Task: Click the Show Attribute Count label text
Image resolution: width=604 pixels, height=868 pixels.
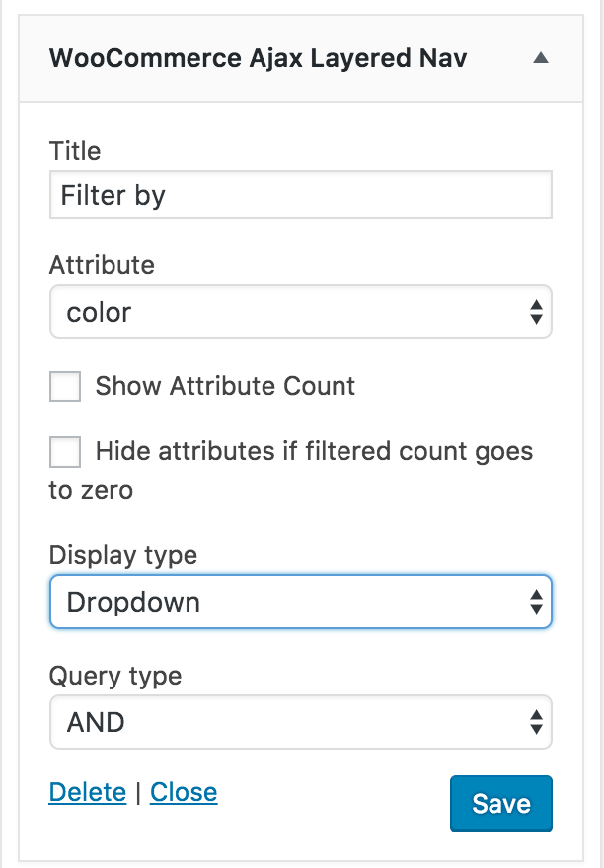Action: [x=224, y=386]
